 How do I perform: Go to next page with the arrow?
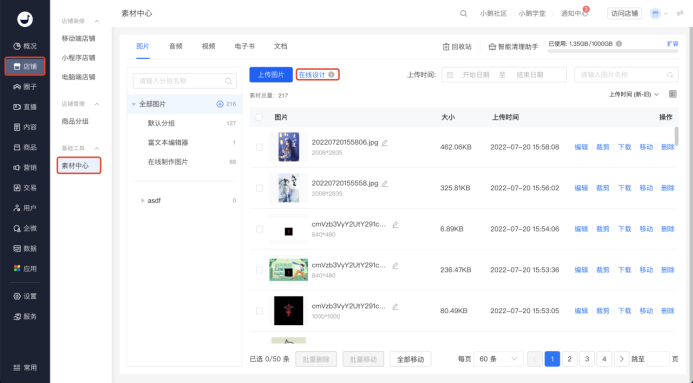(621, 359)
